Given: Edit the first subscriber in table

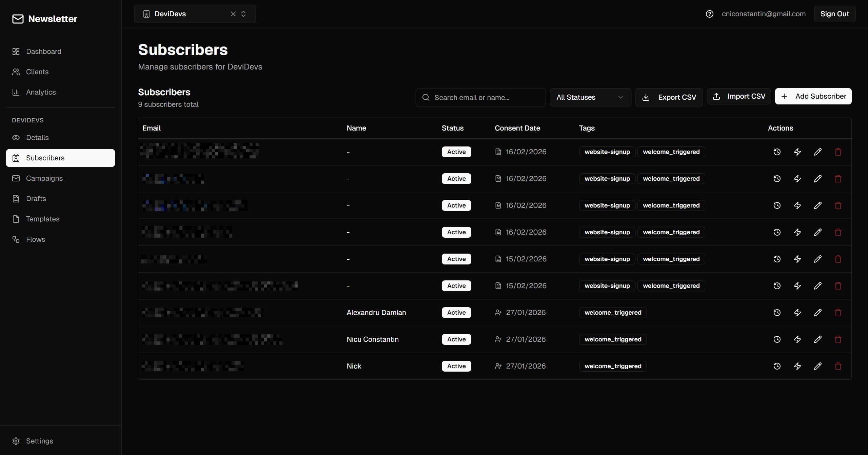Looking at the screenshot, I should [817, 152].
